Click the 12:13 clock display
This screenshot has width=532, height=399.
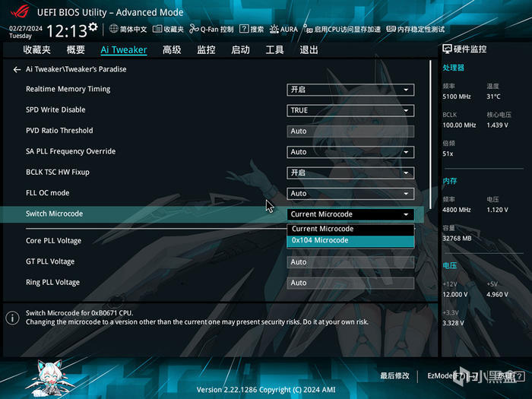pos(67,31)
